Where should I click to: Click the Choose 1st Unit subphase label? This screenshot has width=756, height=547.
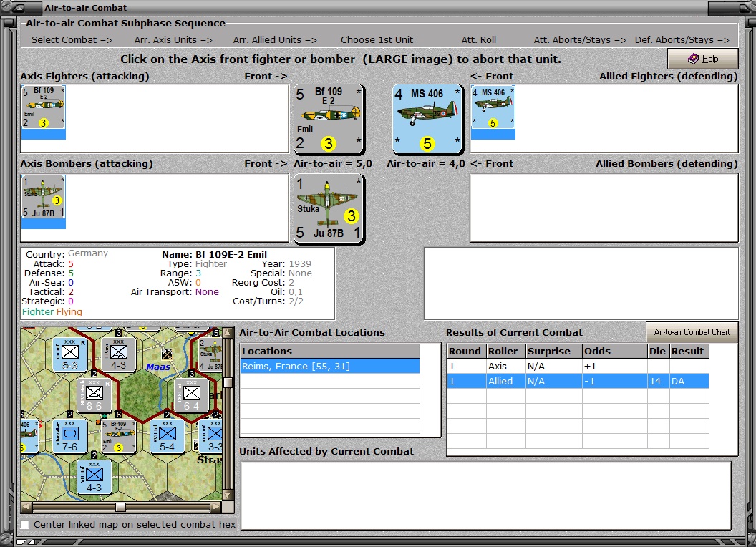377,40
